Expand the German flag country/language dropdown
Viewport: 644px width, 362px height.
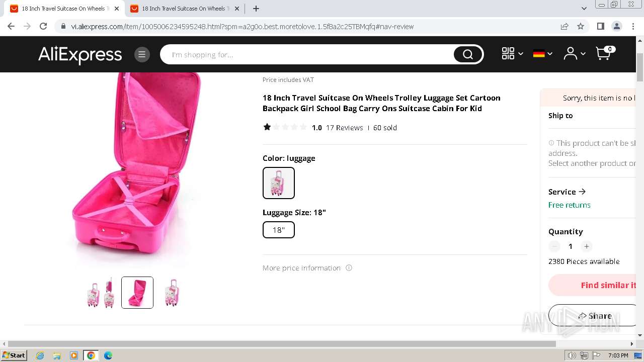tap(542, 53)
